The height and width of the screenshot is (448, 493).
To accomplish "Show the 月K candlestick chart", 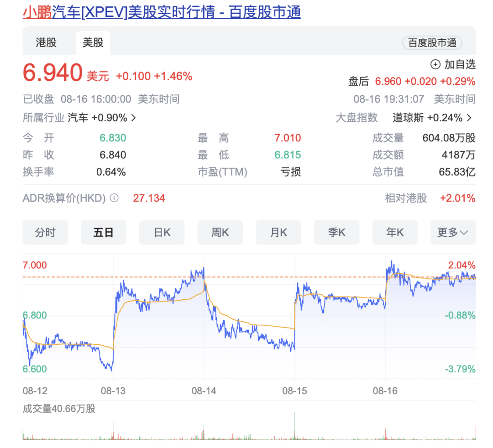I will [x=278, y=233].
